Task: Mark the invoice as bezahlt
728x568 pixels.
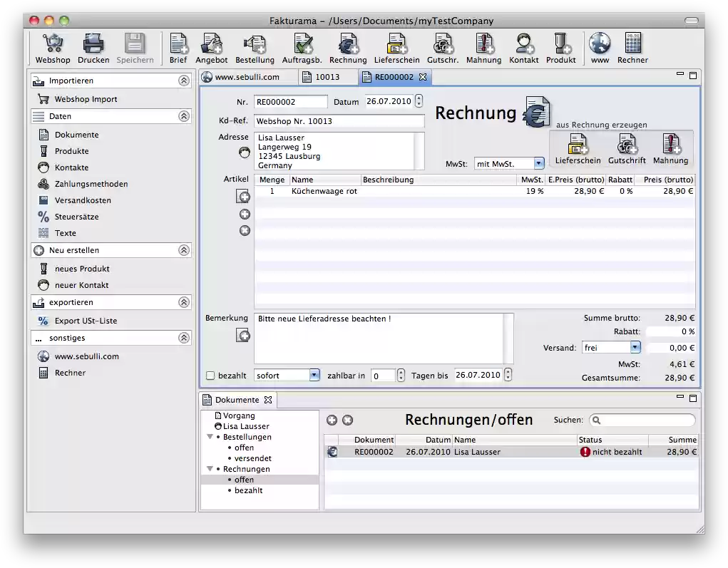Action: click(210, 375)
